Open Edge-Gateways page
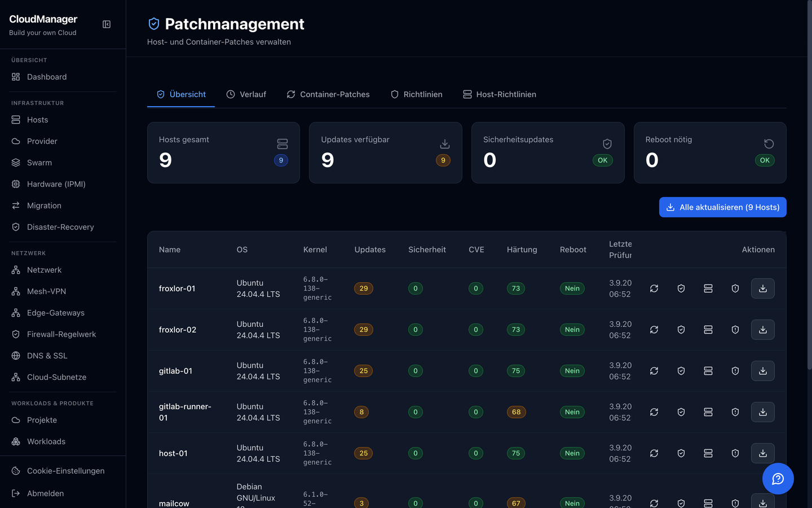Screen dimensions: 812x508 63,313
